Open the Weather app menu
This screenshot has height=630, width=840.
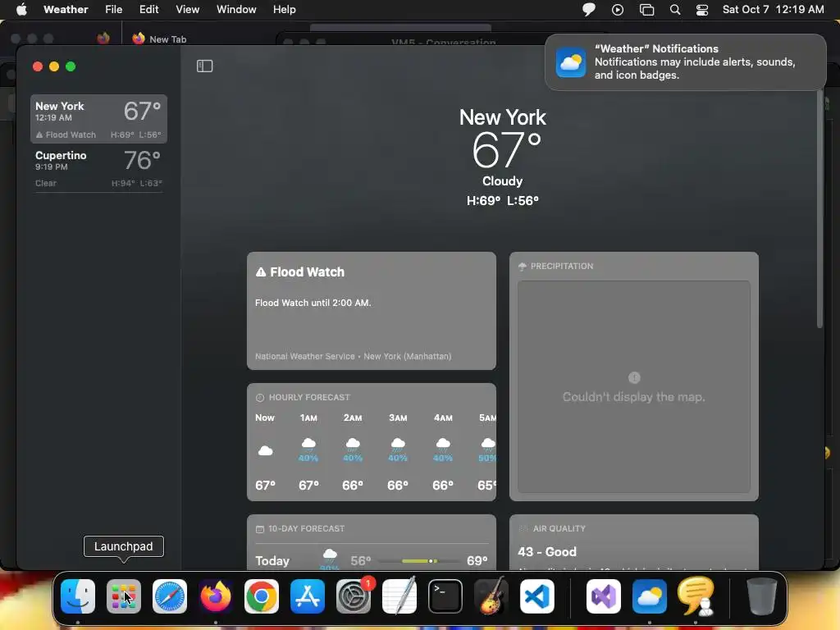[x=66, y=9]
